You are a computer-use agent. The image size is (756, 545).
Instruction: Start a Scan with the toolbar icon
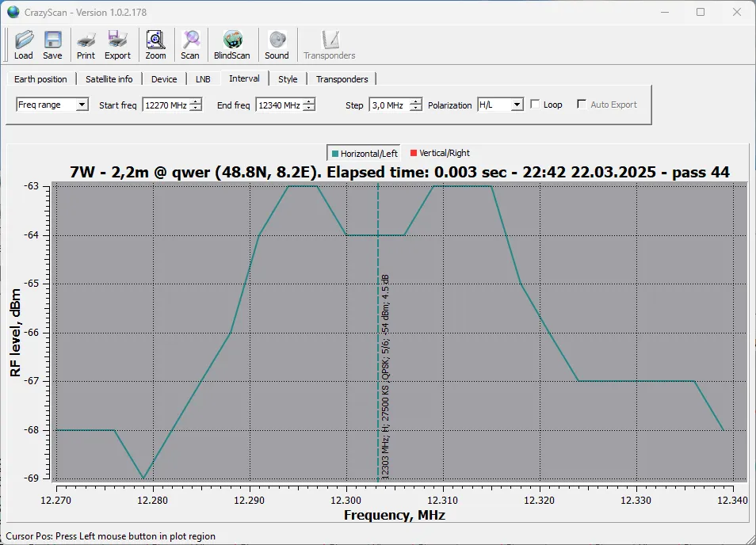190,44
